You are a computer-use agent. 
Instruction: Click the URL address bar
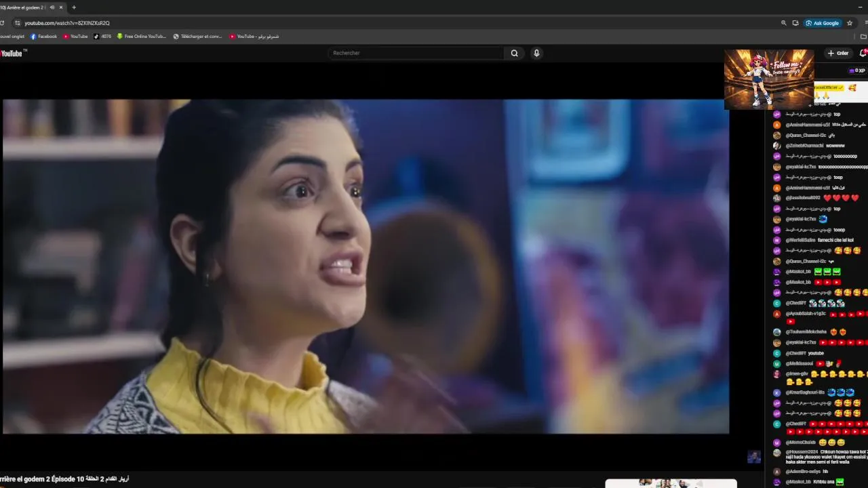(x=393, y=23)
